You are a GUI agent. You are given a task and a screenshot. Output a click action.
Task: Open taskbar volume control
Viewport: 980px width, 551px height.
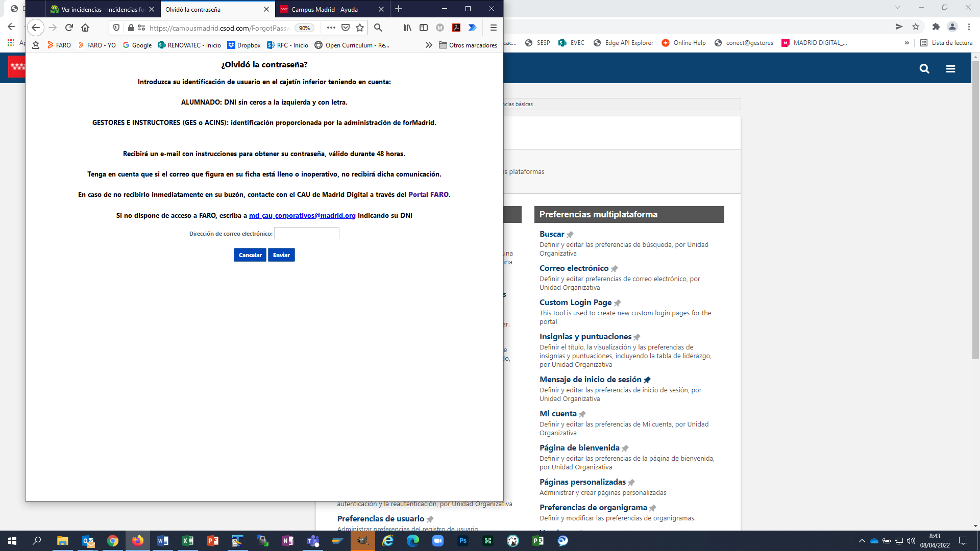click(911, 541)
